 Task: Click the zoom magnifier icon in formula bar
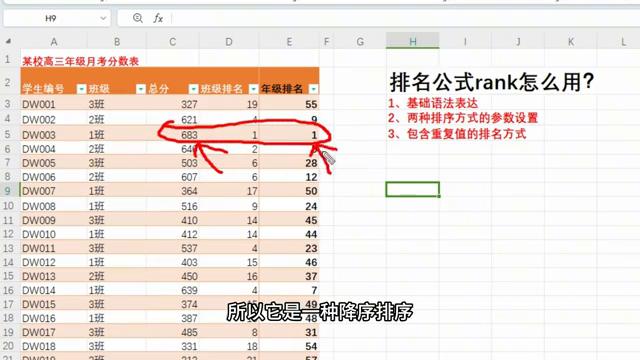[138, 18]
